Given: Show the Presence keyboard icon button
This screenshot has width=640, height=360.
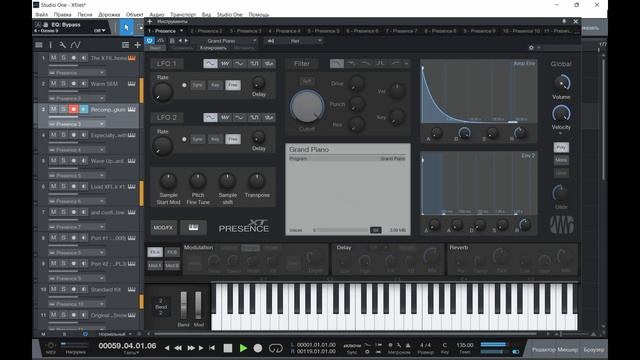Looking at the screenshot, I should click(x=193, y=228).
